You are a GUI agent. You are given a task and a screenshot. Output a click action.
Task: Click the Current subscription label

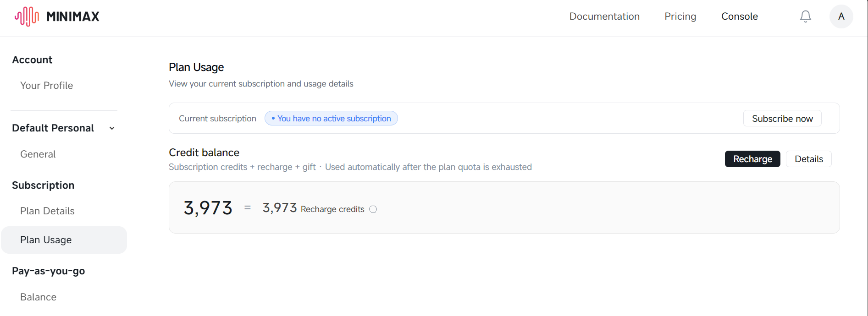click(217, 119)
